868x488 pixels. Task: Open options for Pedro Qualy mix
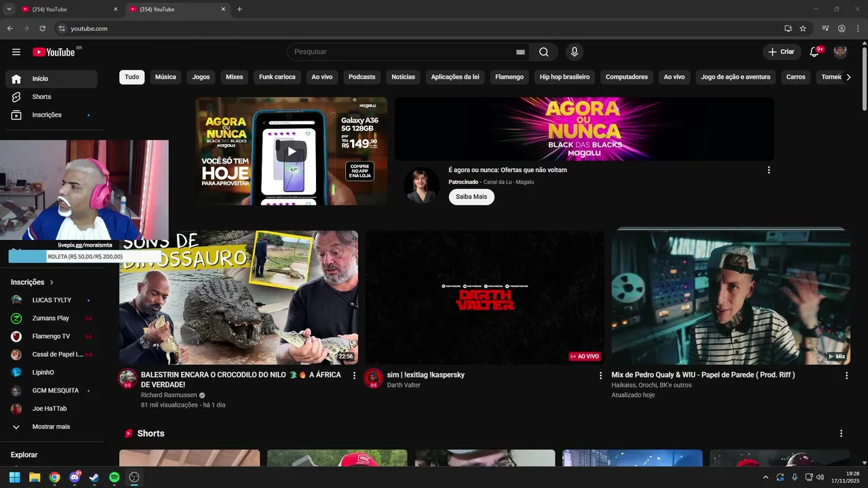[x=846, y=375]
